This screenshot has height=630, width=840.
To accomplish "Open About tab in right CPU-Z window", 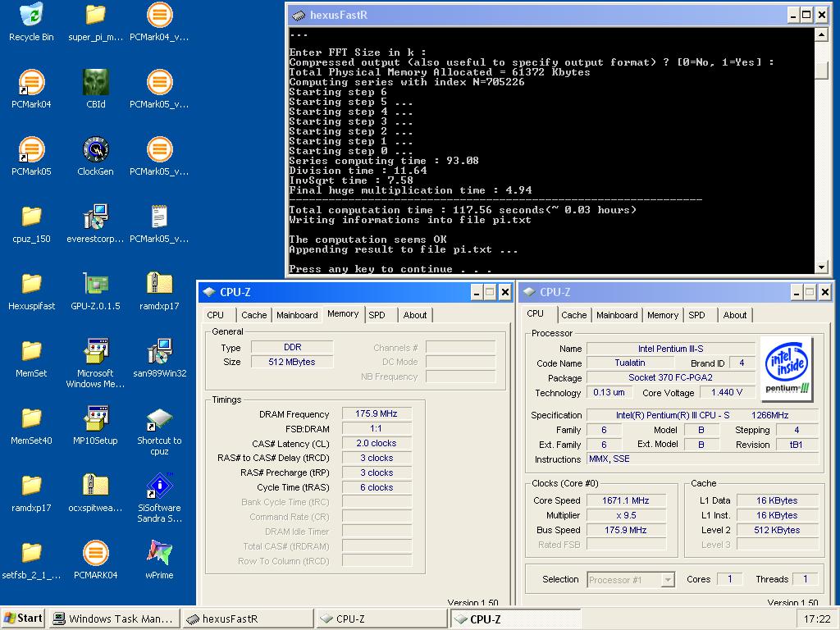I will click(735, 315).
